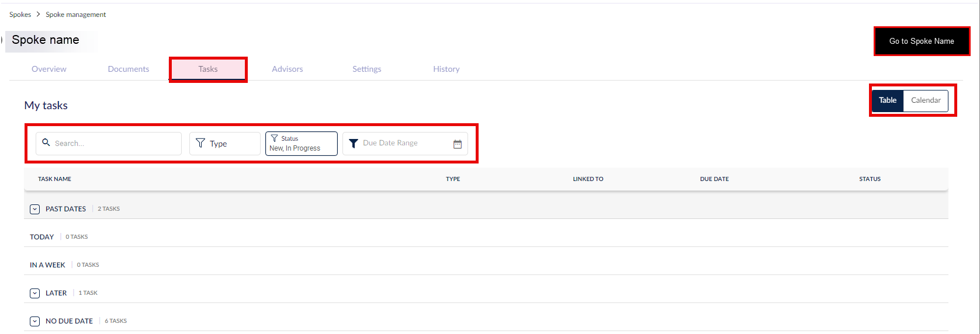The width and height of the screenshot is (980, 334).
Task: Open the Settings tab
Action: tap(367, 69)
